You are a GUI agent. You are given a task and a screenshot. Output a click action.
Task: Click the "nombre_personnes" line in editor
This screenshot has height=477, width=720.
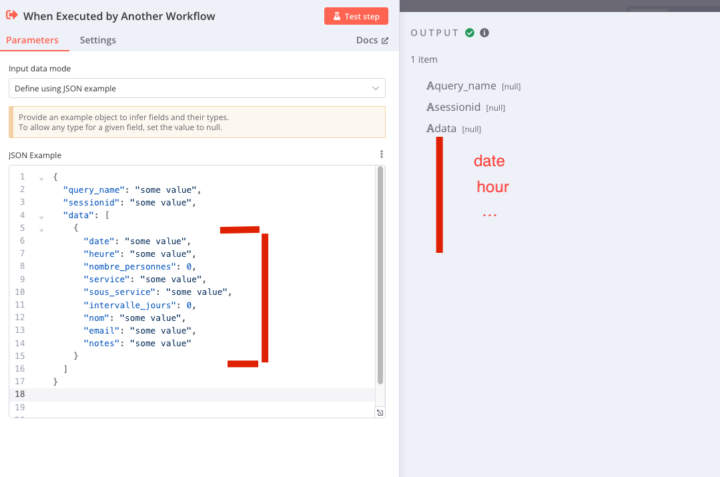(x=140, y=266)
